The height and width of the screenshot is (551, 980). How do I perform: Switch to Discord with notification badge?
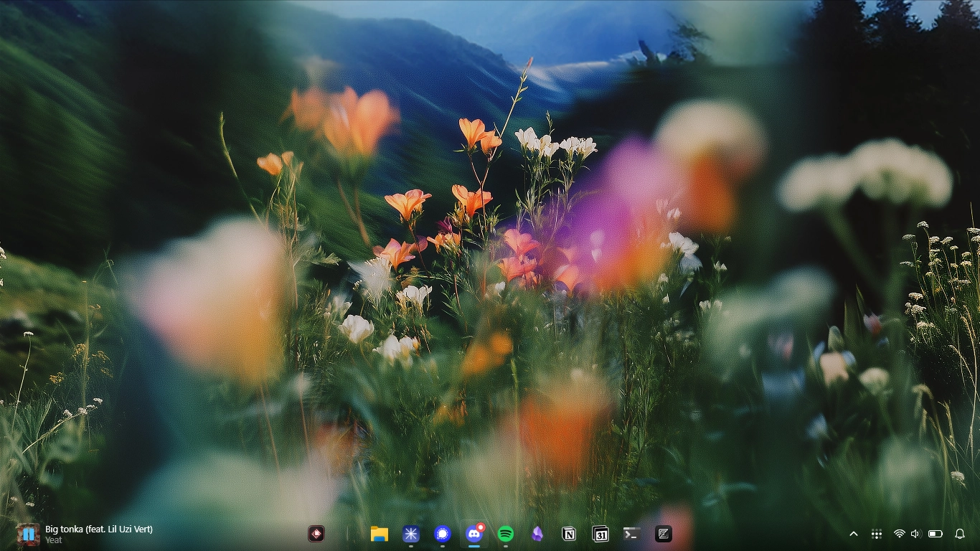[473, 534]
